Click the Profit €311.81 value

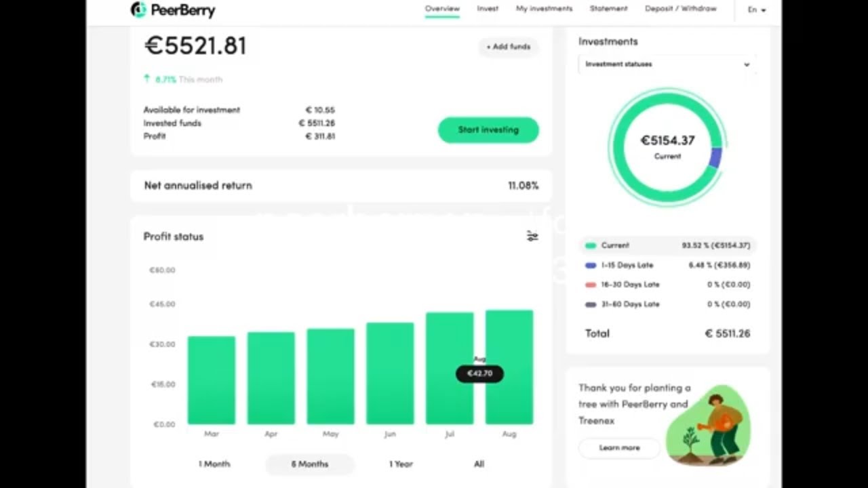click(x=320, y=136)
